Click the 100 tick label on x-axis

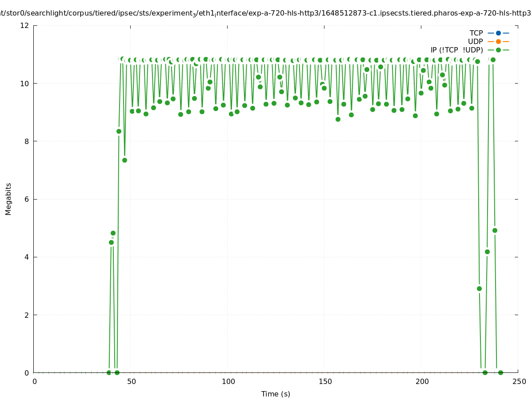228,381
